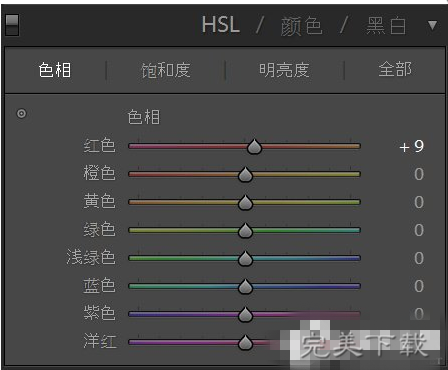Image resolution: width=448 pixels, height=370 pixels.
Task: Collapse the HSL panel with the triangle arrow
Action: click(x=432, y=25)
